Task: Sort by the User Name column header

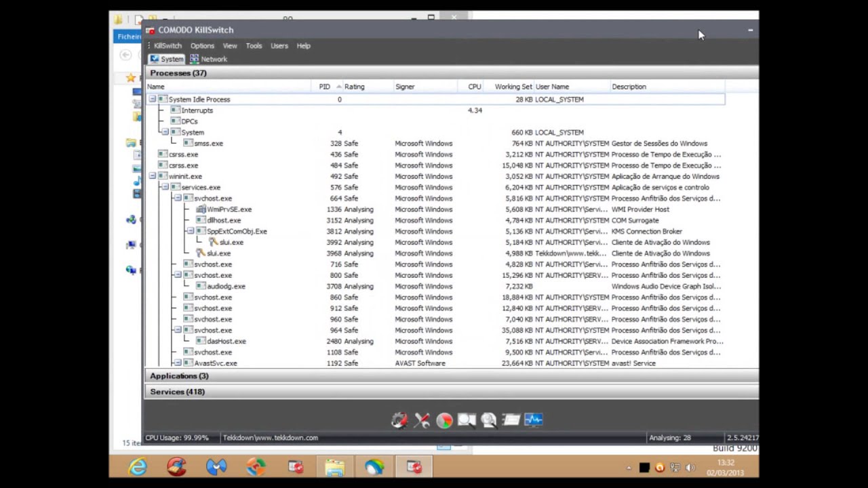Action: [572, 87]
